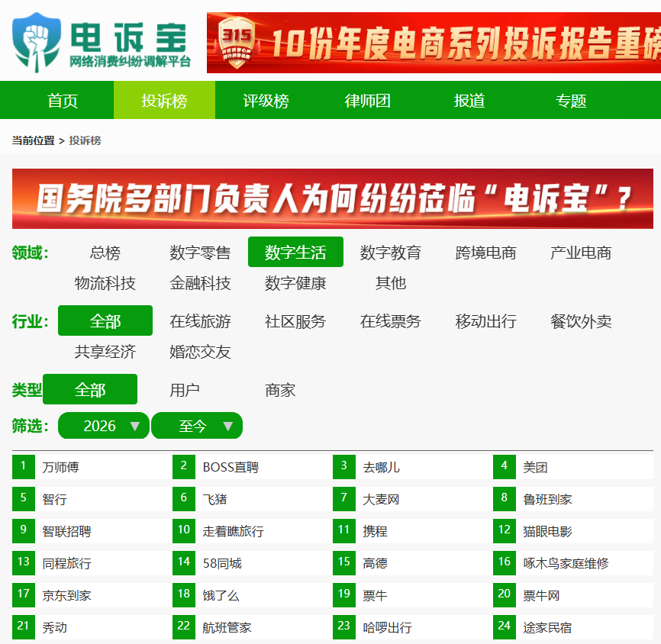Filter industry by 婚恋交友
661x644 pixels.
[x=200, y=352]
